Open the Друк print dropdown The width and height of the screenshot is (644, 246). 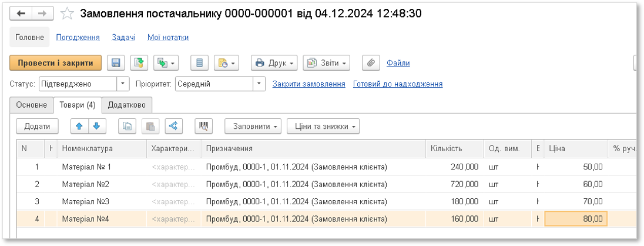275,63
